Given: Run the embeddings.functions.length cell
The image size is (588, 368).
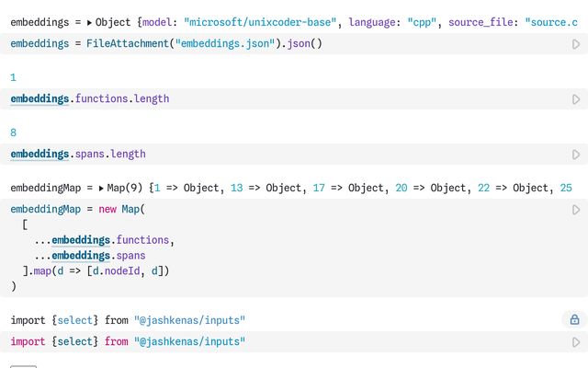Looking at the screenshot, I should (576, 99).
